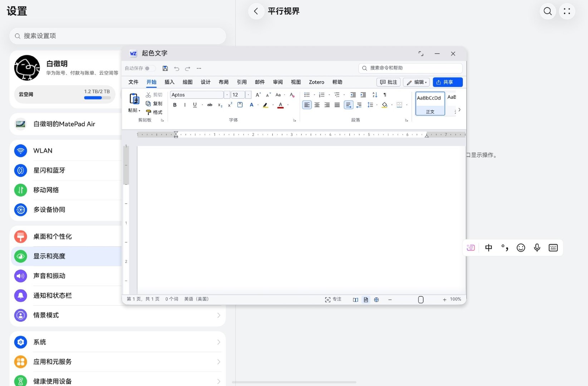
Task: Apply Italic formatting
Action: (x=185, y=105)
